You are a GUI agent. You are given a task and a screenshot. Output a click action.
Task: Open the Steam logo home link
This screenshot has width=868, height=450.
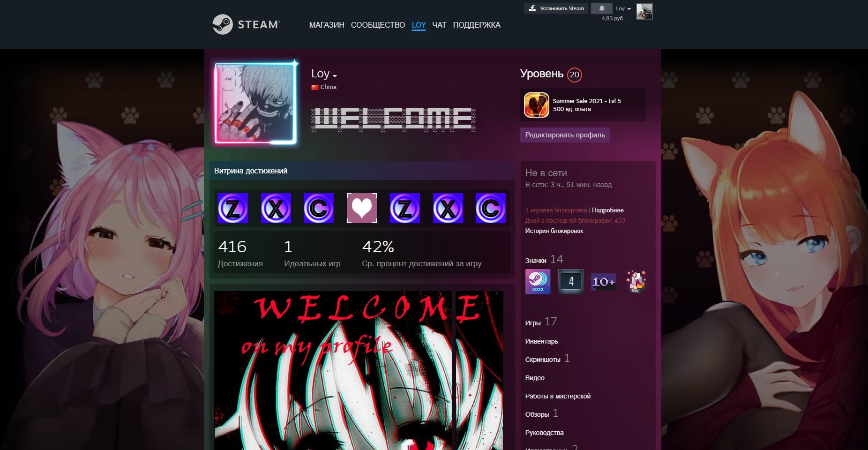click(246, 24)
